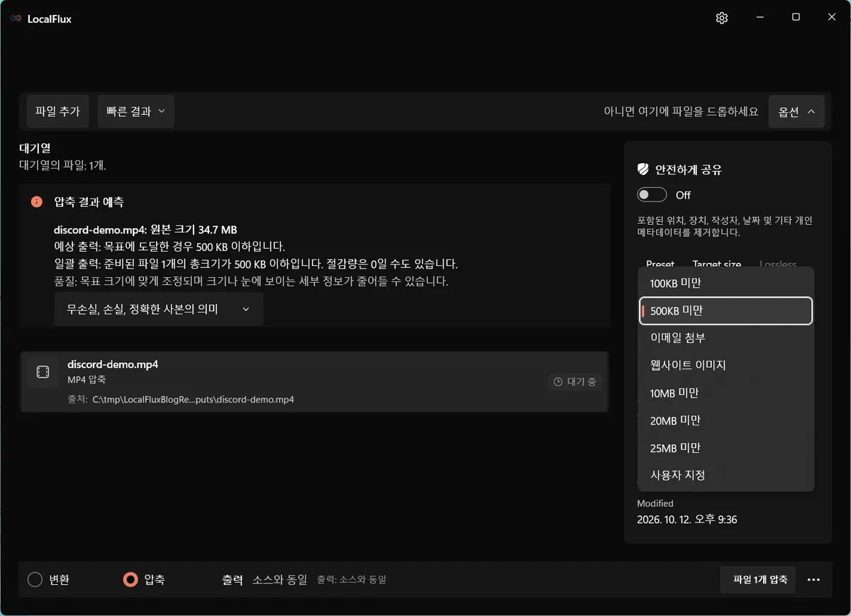Click the 파일 추가 button
The image size is (851, 616).
tap(57, 111)
